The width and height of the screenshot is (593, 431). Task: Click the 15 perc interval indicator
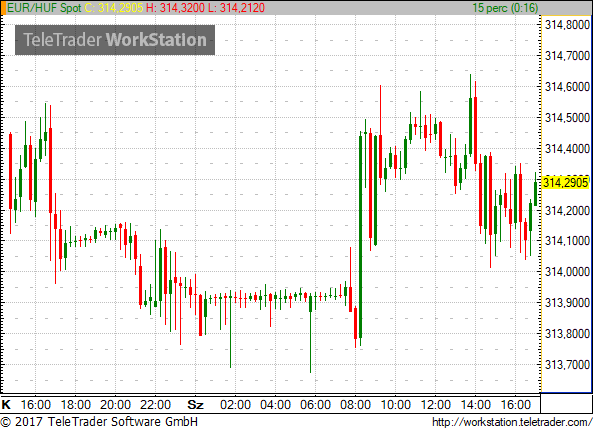point(505,8)
